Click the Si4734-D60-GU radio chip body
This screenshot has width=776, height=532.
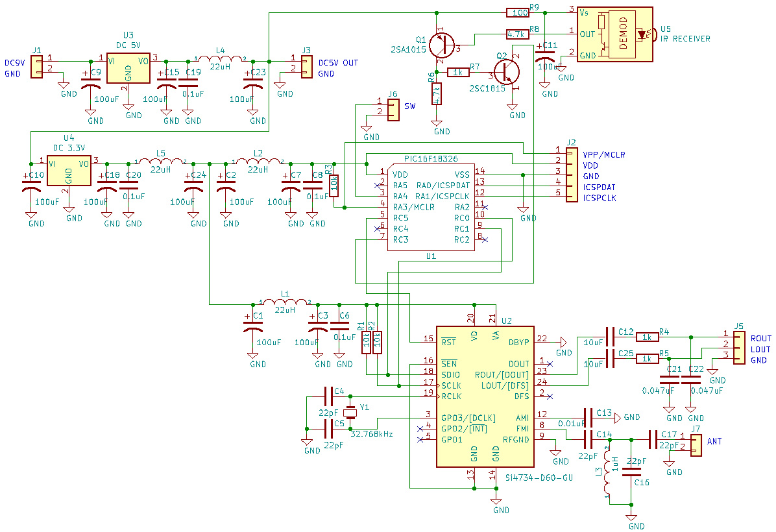[485, 396]
